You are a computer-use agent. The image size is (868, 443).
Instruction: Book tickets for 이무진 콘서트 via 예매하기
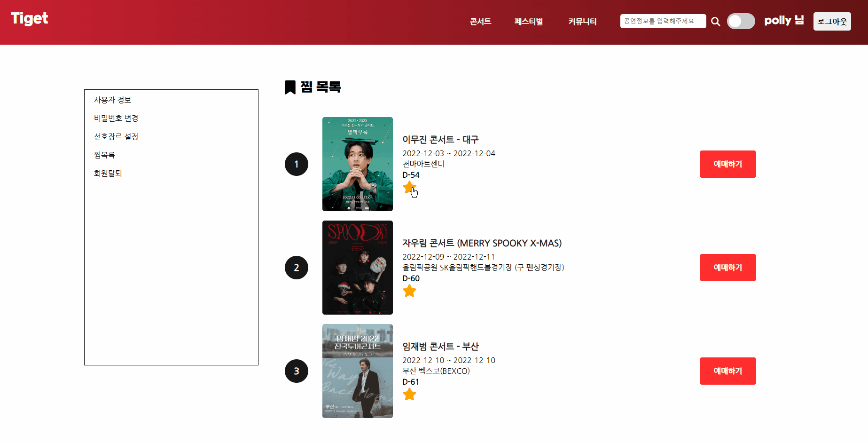[x=728, y=164]
